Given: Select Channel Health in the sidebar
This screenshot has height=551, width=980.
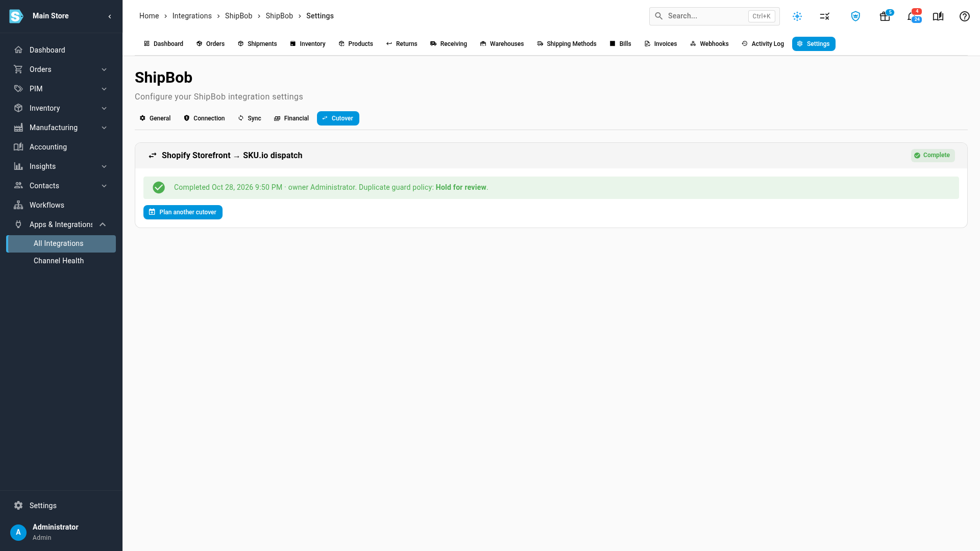Looking at the screenshot, I should (61, 261).
